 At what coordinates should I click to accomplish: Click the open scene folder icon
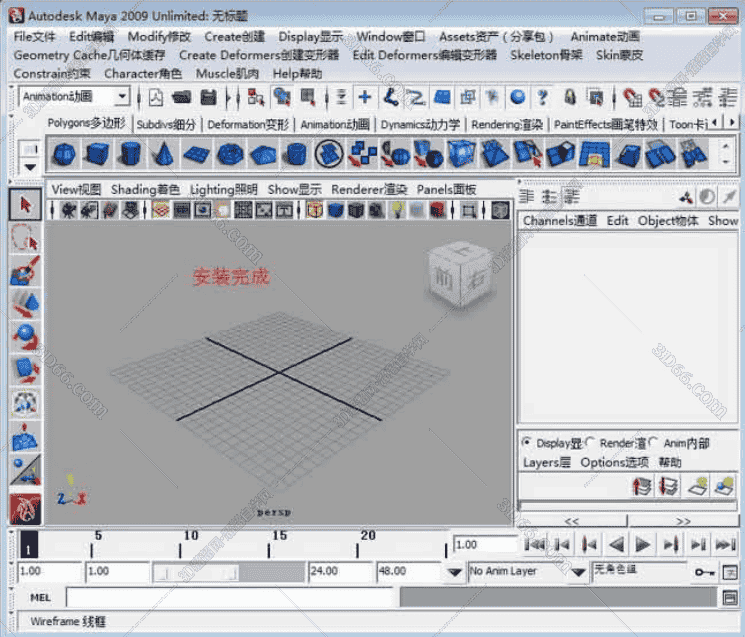point(181,98)
